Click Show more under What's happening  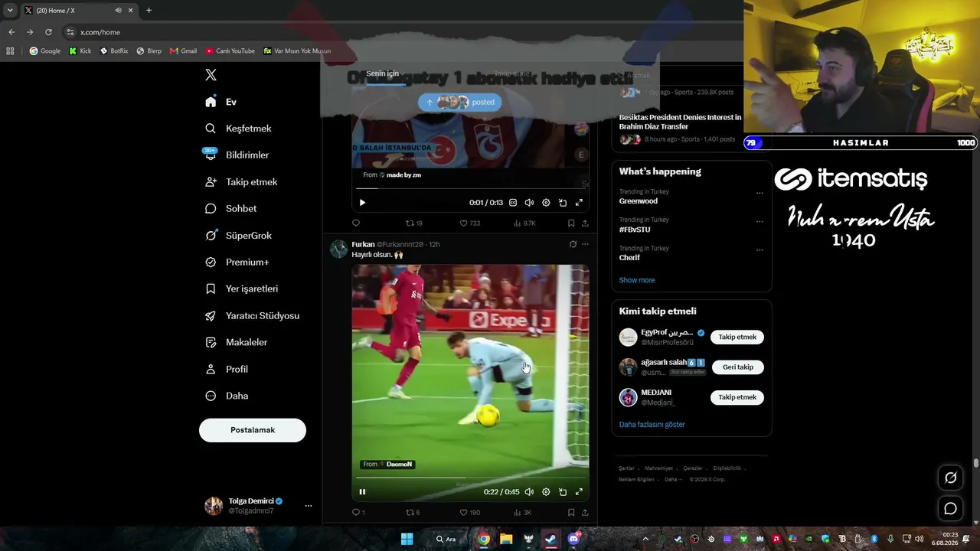[637, 280]
